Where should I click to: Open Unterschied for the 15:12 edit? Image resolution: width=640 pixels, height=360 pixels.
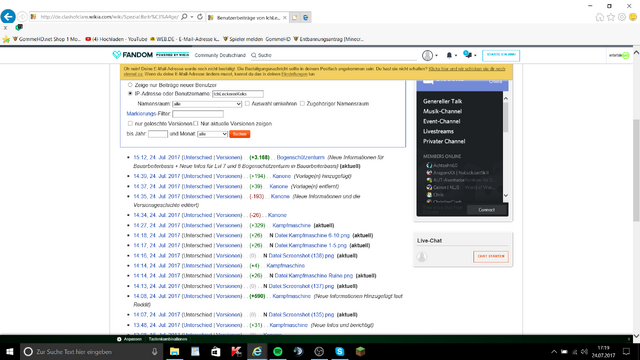click(198, 157)
